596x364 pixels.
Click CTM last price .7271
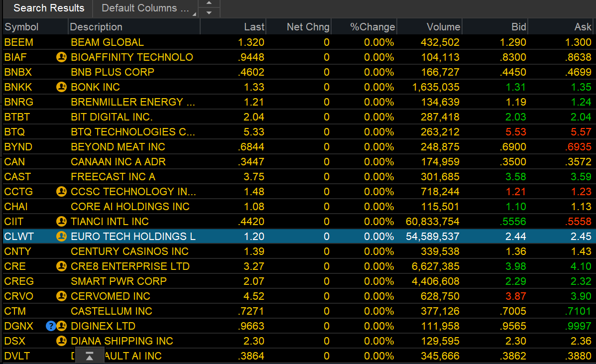[251, 311]
